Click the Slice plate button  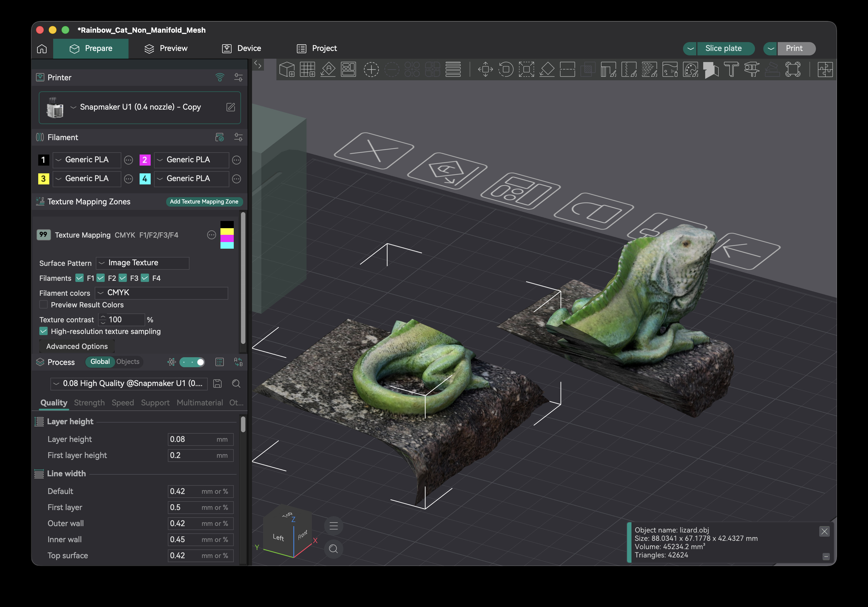tap(725, 49)
